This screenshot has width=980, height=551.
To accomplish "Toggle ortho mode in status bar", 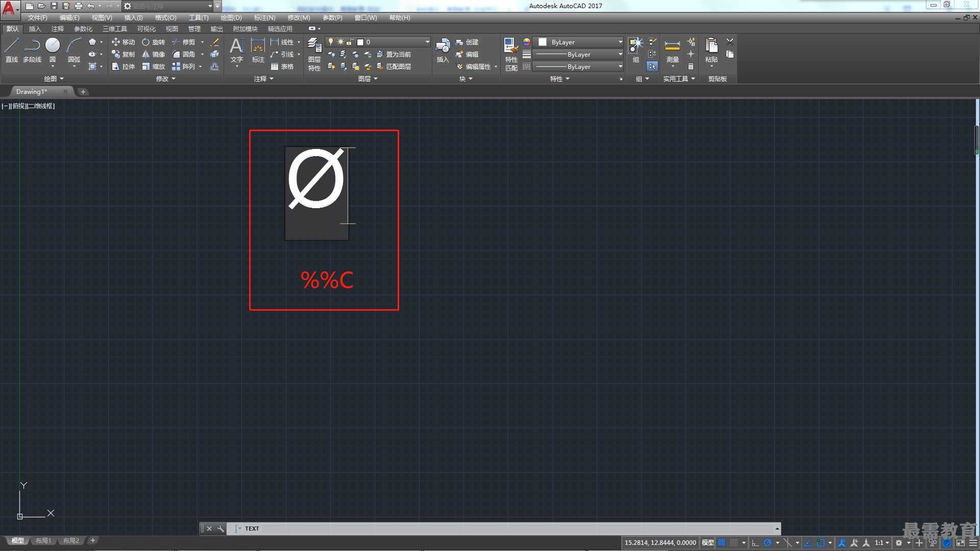I will 755,543.
